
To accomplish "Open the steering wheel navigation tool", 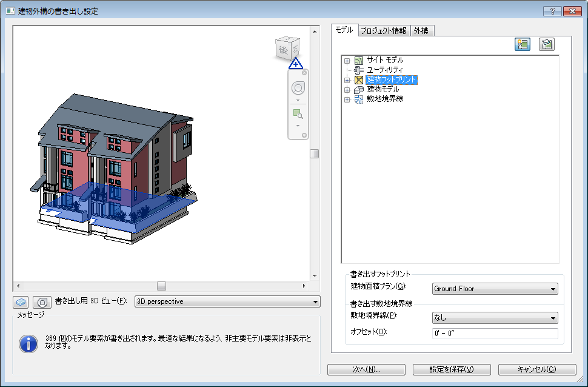I will 298,88.
